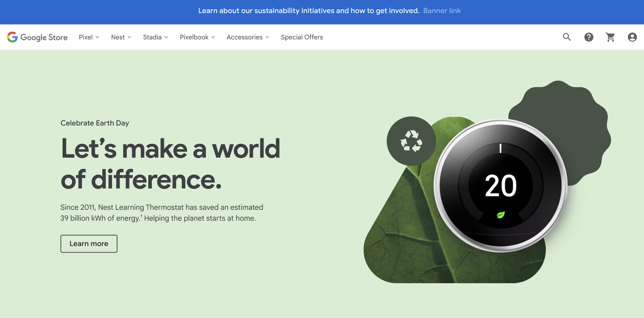Click the Learn more button
Screen dimensions: 644x318
[x=89, y=244]
